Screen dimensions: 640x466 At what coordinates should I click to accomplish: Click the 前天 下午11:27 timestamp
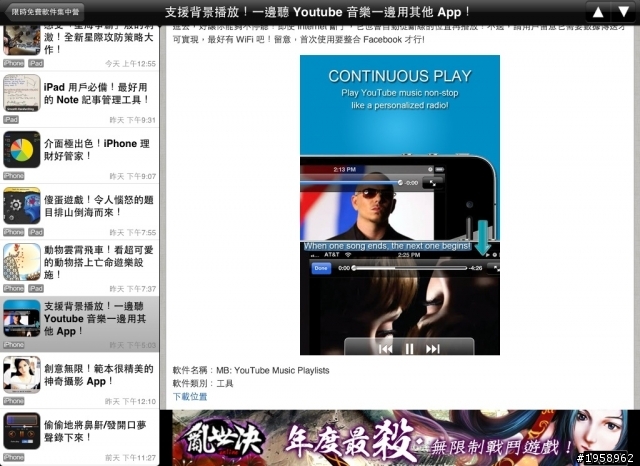[131, 458]
